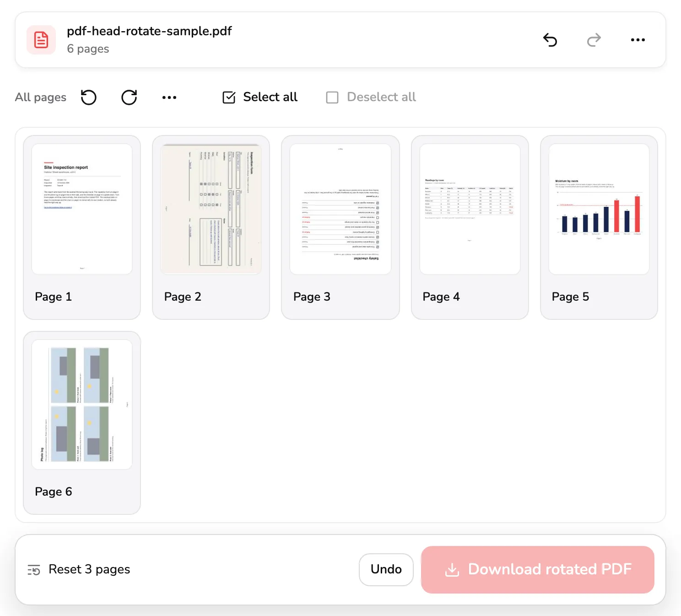Undo last action with header arrow icon
The width and height of the screenshot is (681, 616).
pos(550,40)
